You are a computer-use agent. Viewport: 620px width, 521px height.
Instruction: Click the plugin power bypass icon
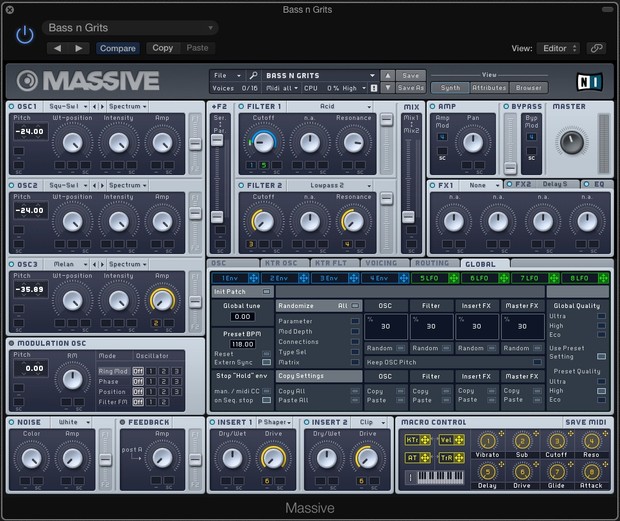tap(25, 35)
